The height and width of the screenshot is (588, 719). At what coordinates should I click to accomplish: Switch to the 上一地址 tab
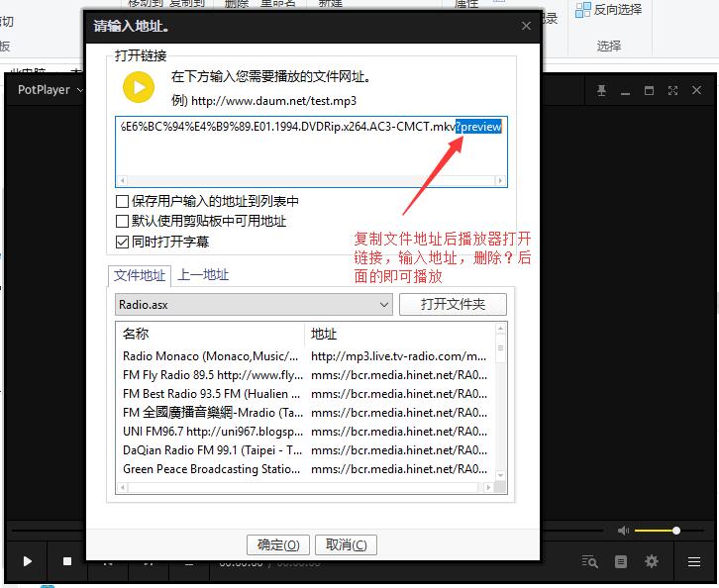(203, 275)
